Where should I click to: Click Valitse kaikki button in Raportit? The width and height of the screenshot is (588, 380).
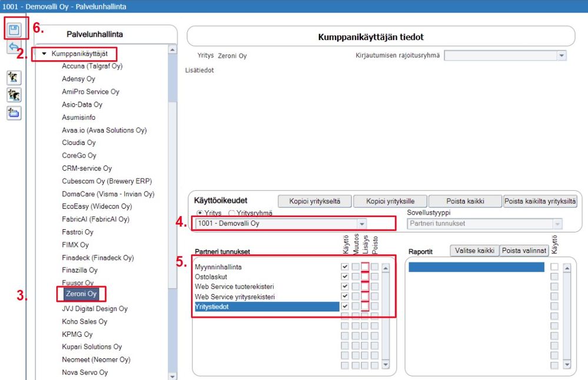tap(474, 250)
